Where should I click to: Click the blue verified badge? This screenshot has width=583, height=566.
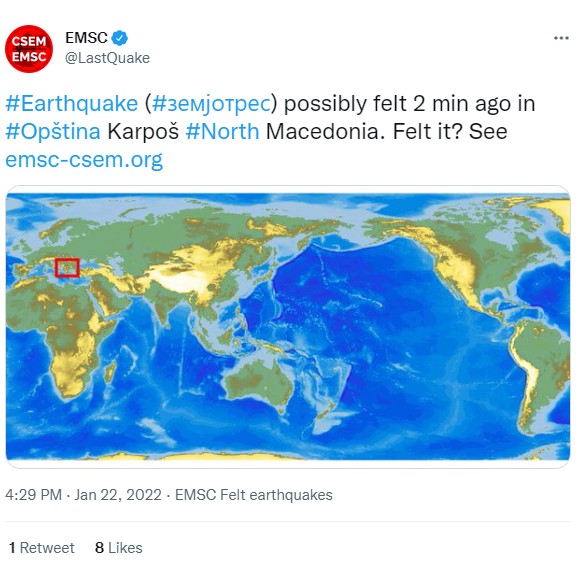[120, 38]
